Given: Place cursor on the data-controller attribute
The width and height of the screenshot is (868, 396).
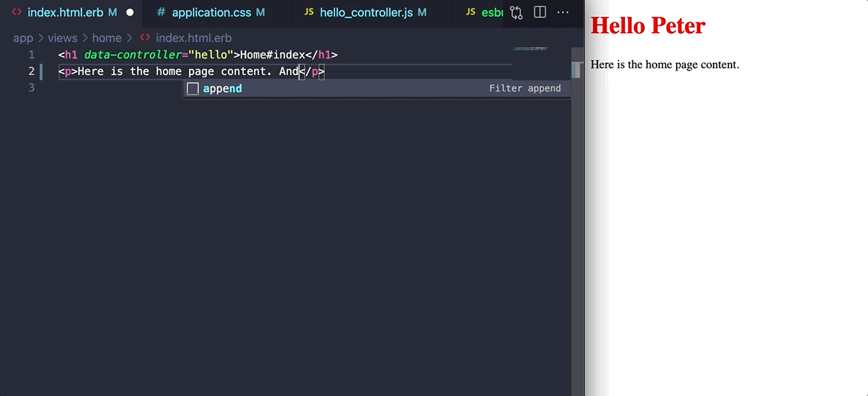Looking at the screenshot, I should click(x=133, y=55).
